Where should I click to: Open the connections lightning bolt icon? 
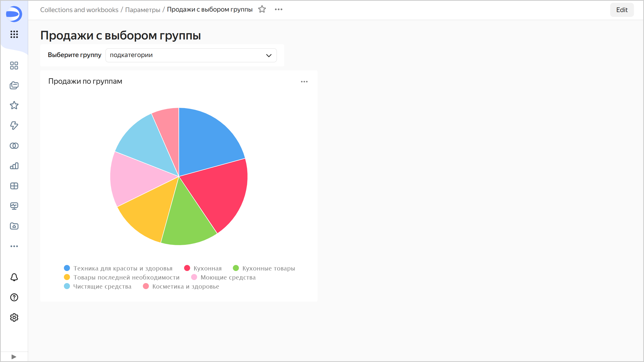click(14, 125)
